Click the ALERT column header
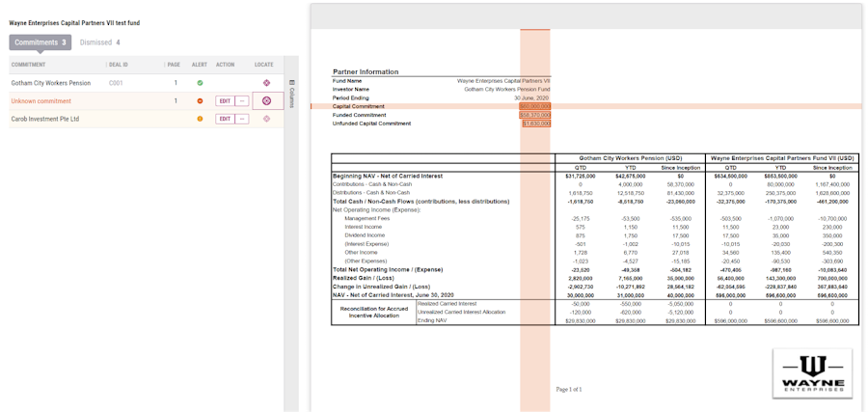 click(200, 65)
